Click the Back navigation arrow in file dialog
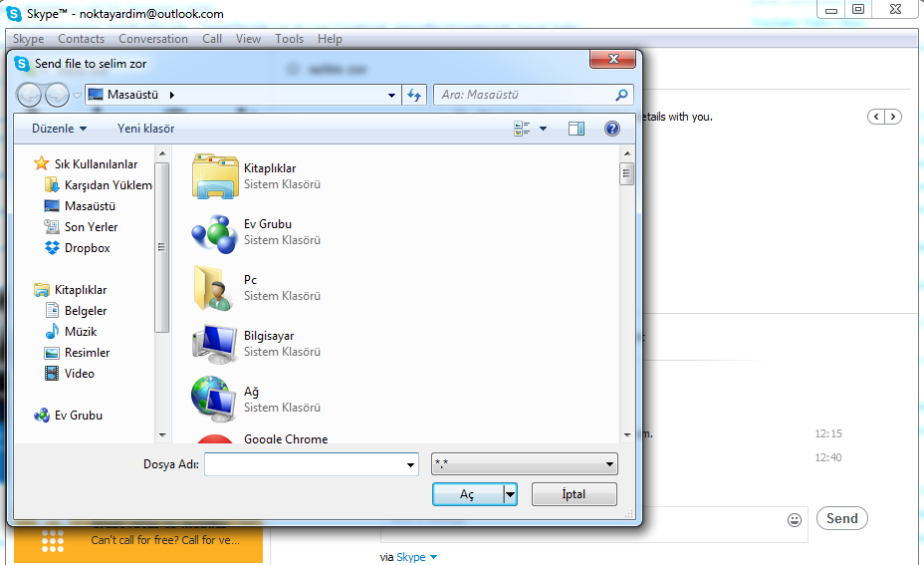 click(x=29, y=95)
